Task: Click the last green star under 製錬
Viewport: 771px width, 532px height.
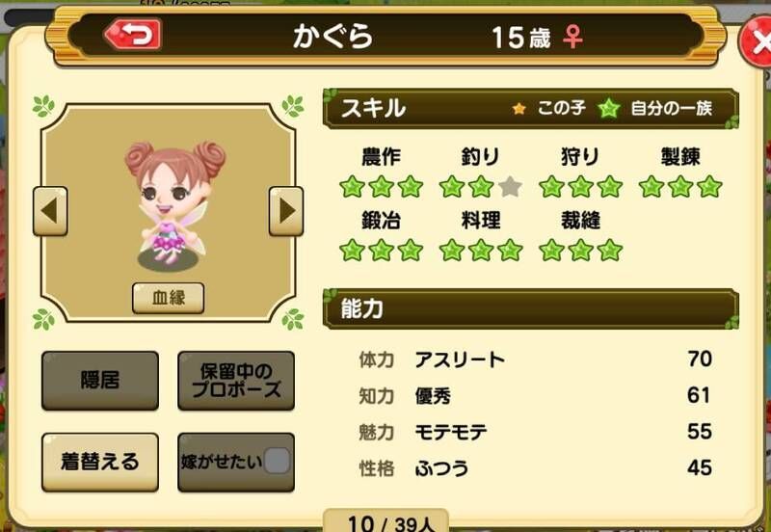Action: 709,187
